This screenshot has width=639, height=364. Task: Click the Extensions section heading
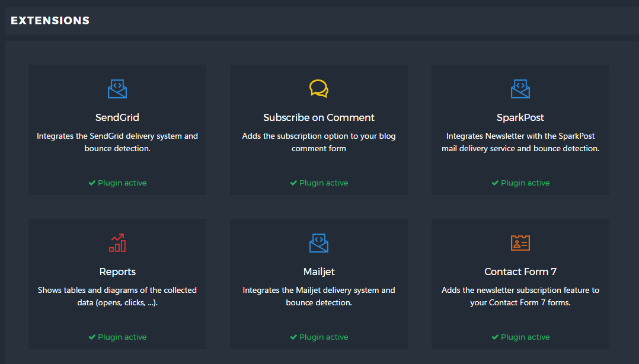[50, 21]
